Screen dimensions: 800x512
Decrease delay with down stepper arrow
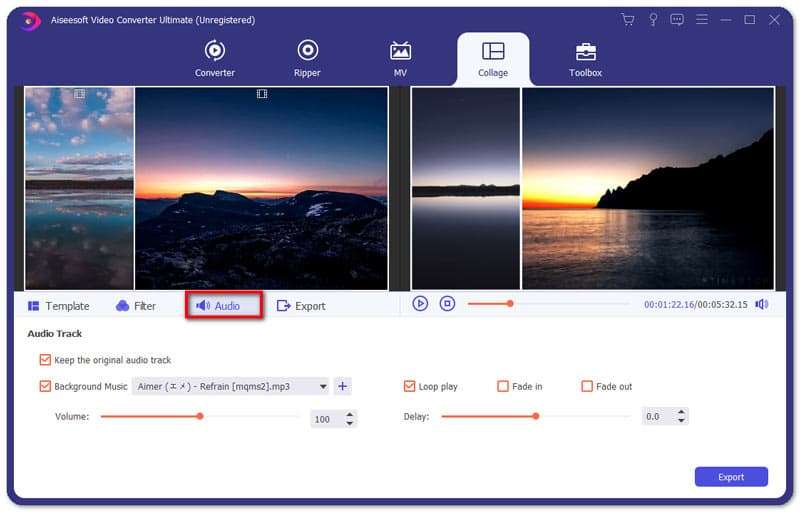click(x=681, y=421)
